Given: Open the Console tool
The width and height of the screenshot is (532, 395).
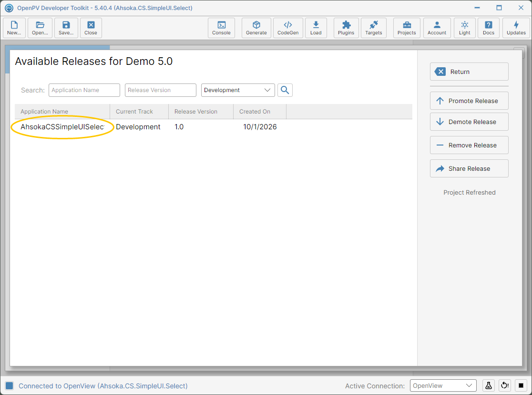Looking at the screenshot, I should click(222, 28).
